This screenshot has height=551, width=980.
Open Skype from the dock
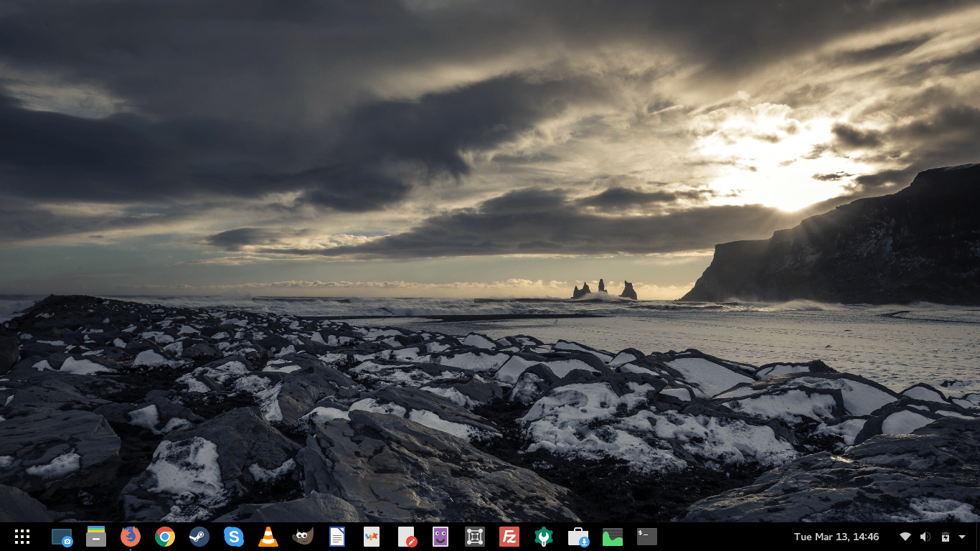(x=234, y=537)
